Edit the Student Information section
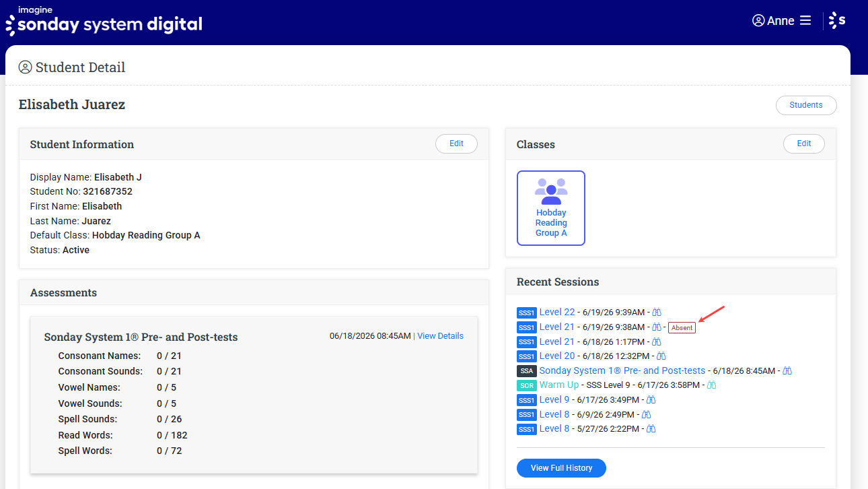This screenshot has height=489, width=868. click(456, 143)
